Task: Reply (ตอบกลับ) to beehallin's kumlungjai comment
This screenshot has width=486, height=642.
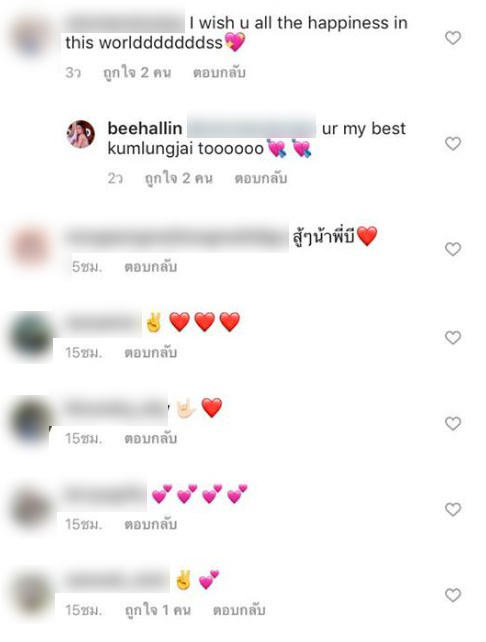Action: point(261,179)
